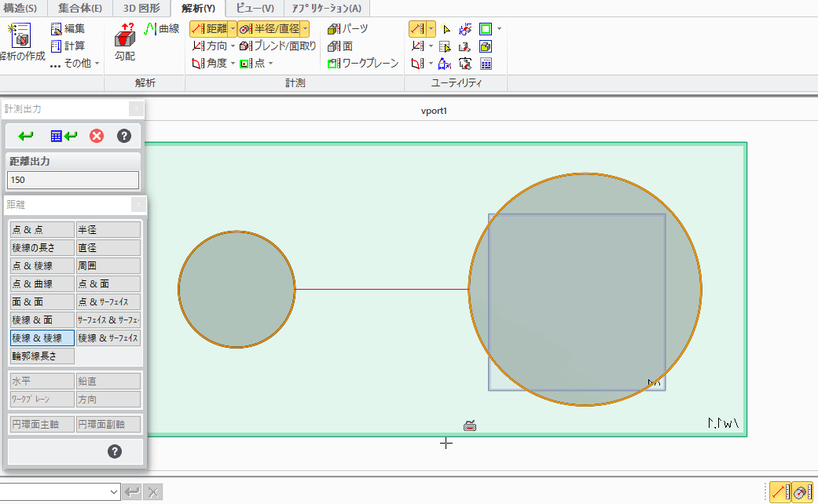Screen dimensions: 818x504
Task: Click the green square color swatch in ユーティリティ
Action: pos(487,27)
